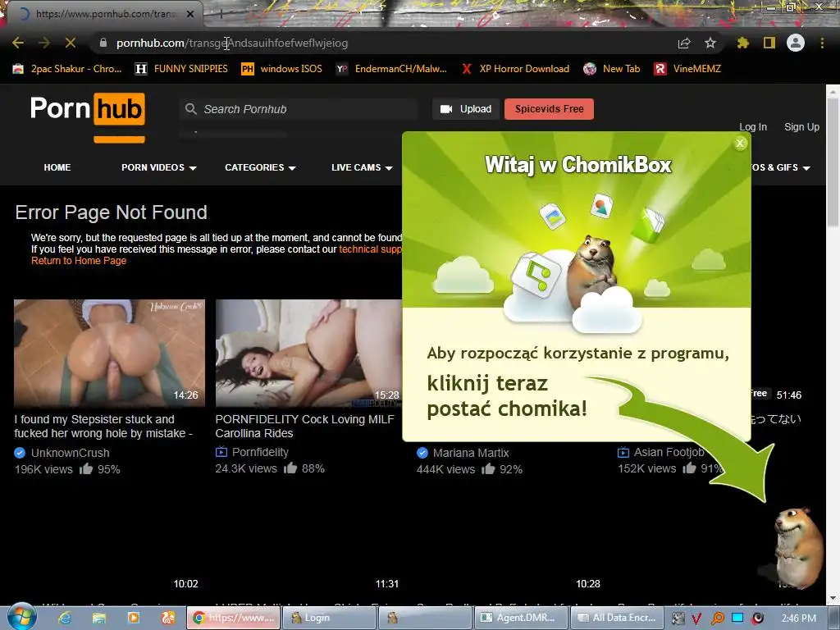Select the loading browser tab

[x=104, y=14]
